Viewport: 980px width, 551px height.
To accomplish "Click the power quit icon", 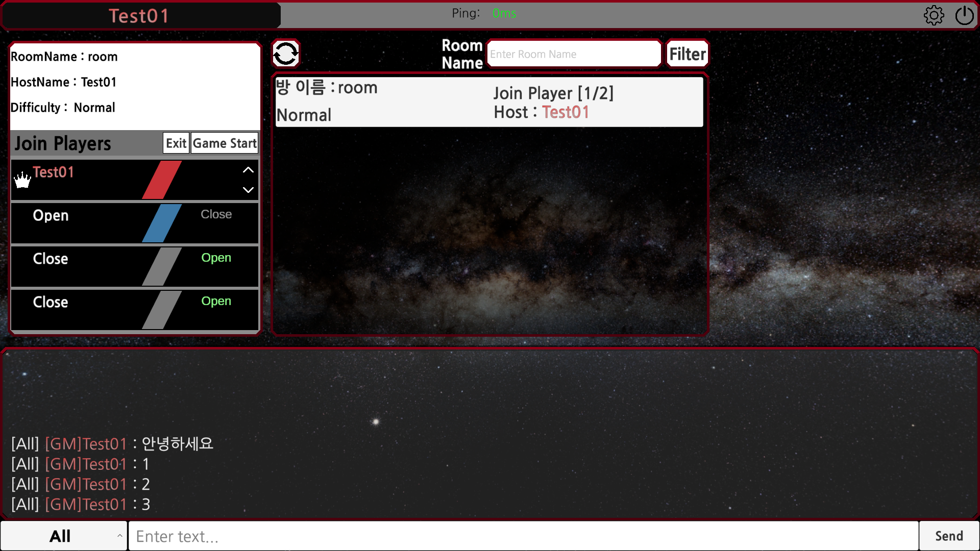I will (964, 15).
